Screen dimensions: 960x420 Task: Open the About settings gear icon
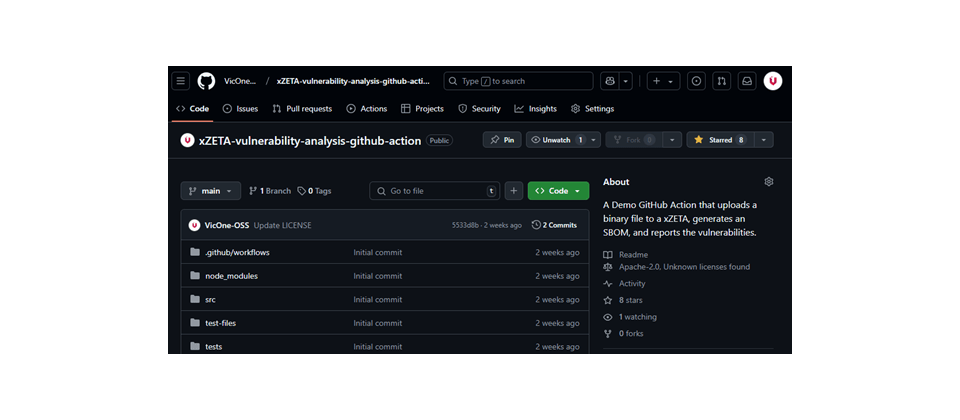tap(769, 182)
